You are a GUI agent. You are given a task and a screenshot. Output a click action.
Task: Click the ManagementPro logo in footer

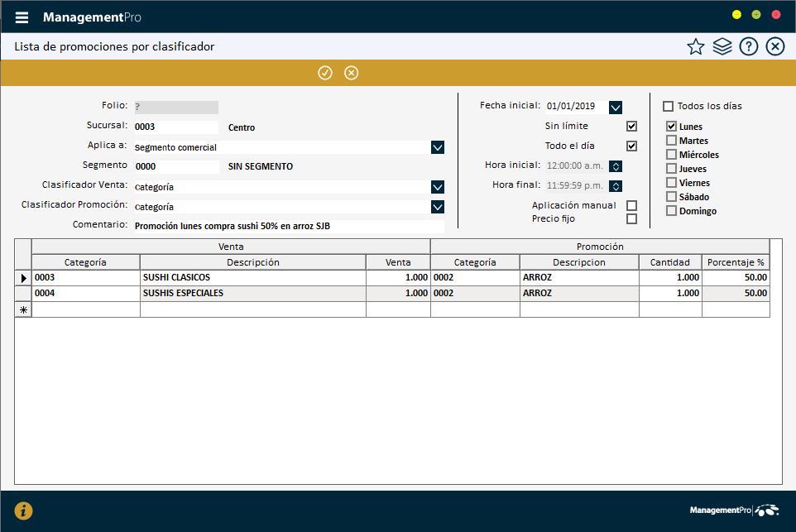pyautogui.click(x=734, y=510)
